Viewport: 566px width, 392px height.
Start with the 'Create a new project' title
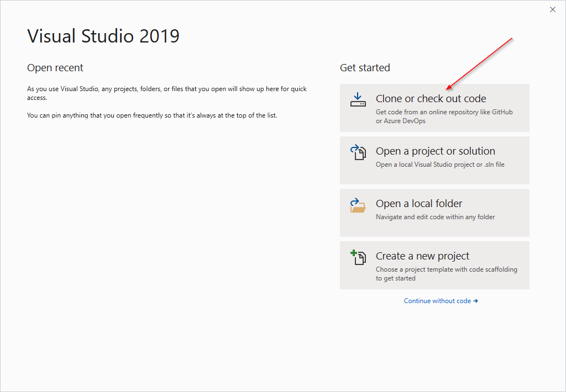pos(422,256)
